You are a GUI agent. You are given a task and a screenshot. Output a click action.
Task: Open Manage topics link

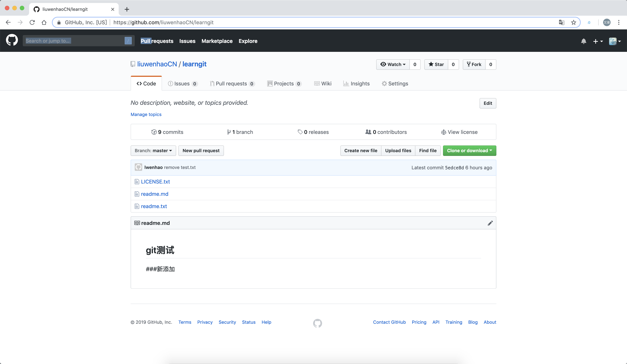tap(146, 114)
